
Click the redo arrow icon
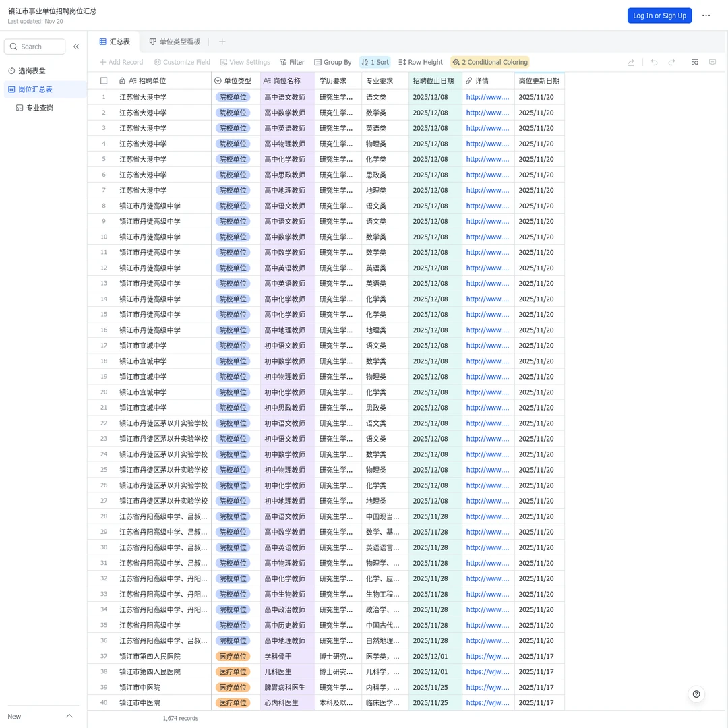tap(671, 62)
